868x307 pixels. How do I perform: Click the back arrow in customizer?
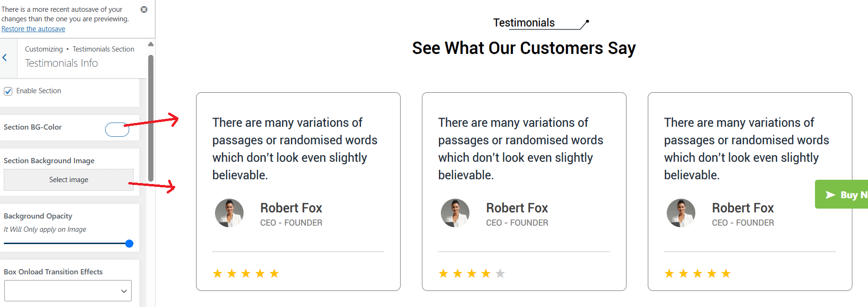pos(5,58)
